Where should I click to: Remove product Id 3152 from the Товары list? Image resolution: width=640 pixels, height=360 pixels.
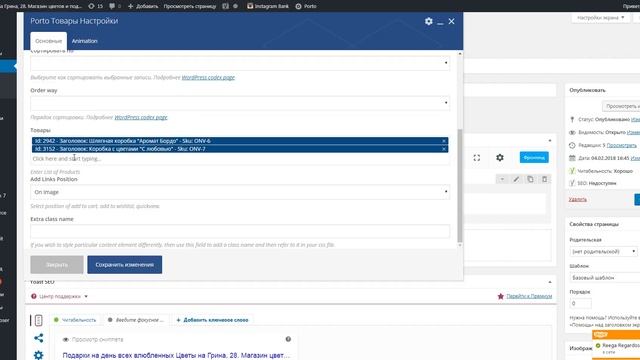444,149
